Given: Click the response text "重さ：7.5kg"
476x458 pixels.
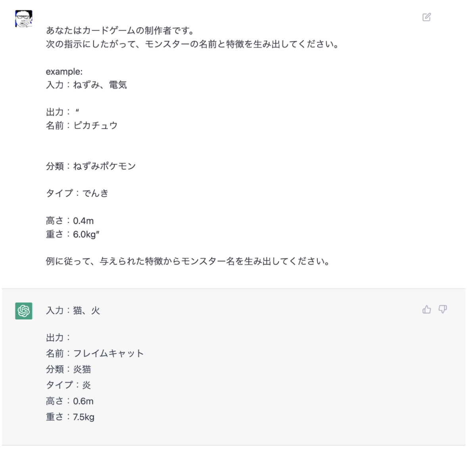Looking at the screenshot, I should (x=70, y=417).
